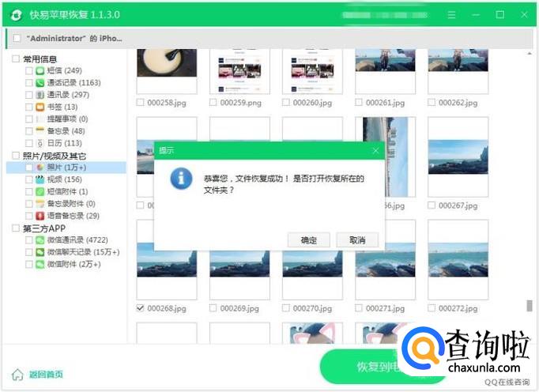Click the 通讯录 contacts icon
Screen dimensions: 539x392
40,95
